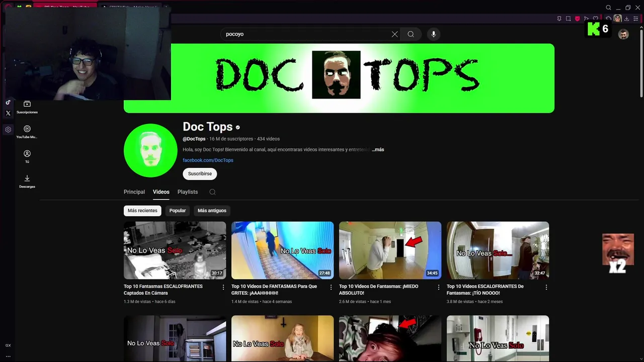Click the '1.3 M de vistas' text
The width and height of the screenshot is (644, 362).
pos(137,302)
